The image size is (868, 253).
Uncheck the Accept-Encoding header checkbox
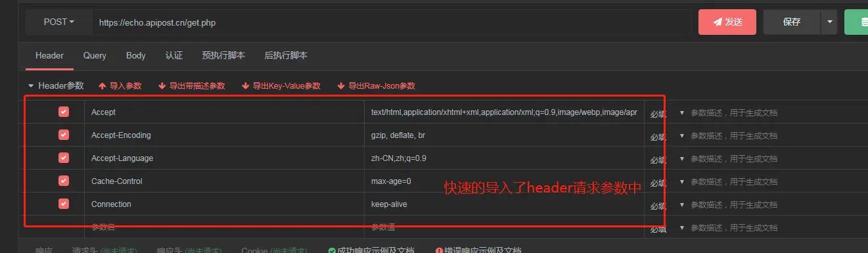click(x=64, y=135)
